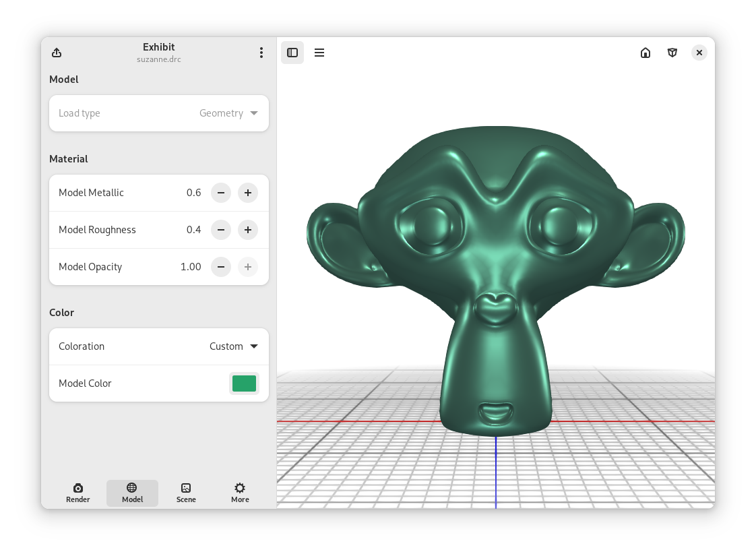
Task: Reset the view with the home icon
Action: click(645, 53)
